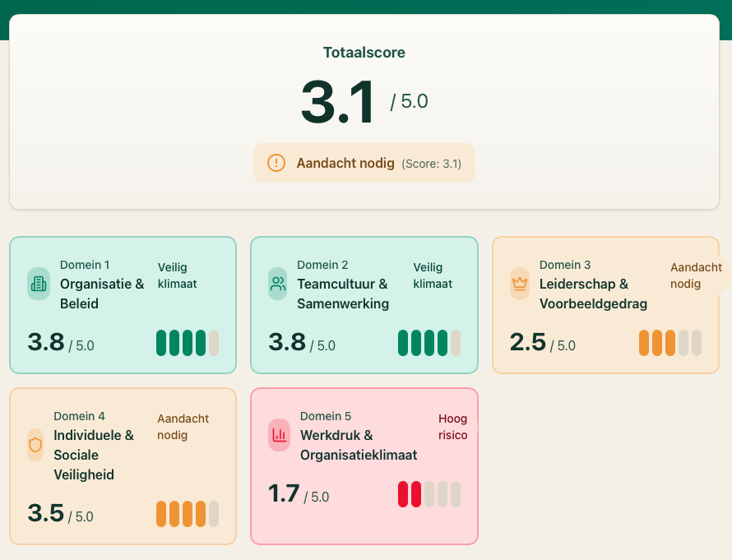Viewport: 732px width, 560px height.
Task: Click the Hoog risico label in Domein 5
Action: click(x=453, y=427)
